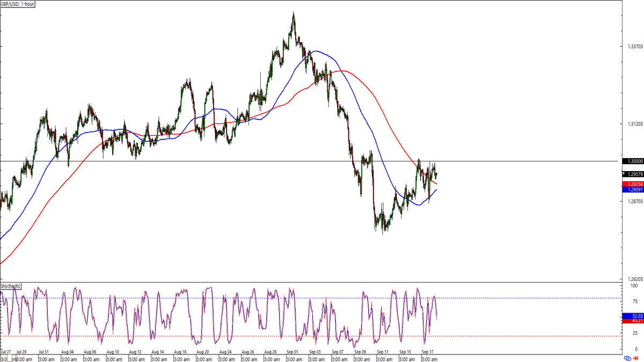
Task: Click the Sep 01 date label
Action: (x=292, y=352)
